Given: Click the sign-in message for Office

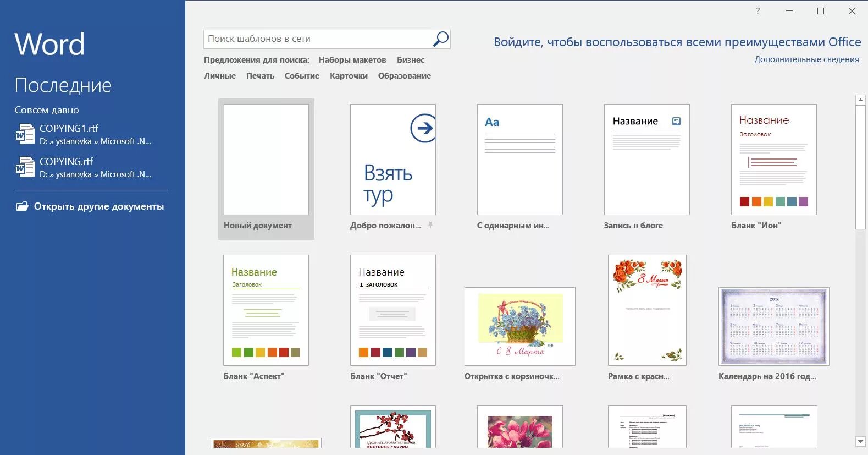Looking at the screenshot, I should click(677, 42).
